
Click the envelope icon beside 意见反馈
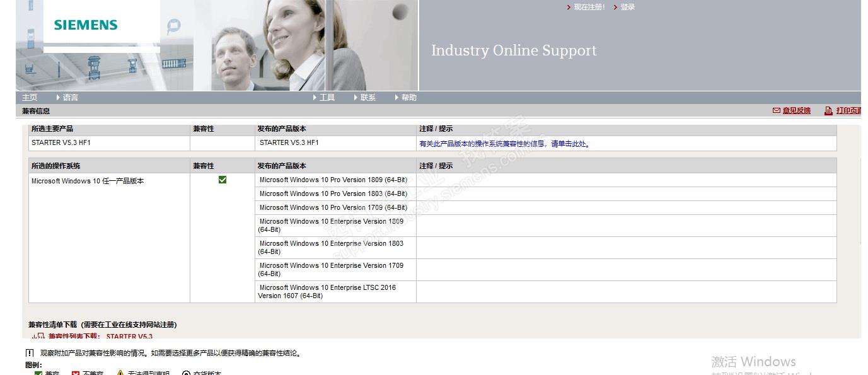click(x=777, y=111)
